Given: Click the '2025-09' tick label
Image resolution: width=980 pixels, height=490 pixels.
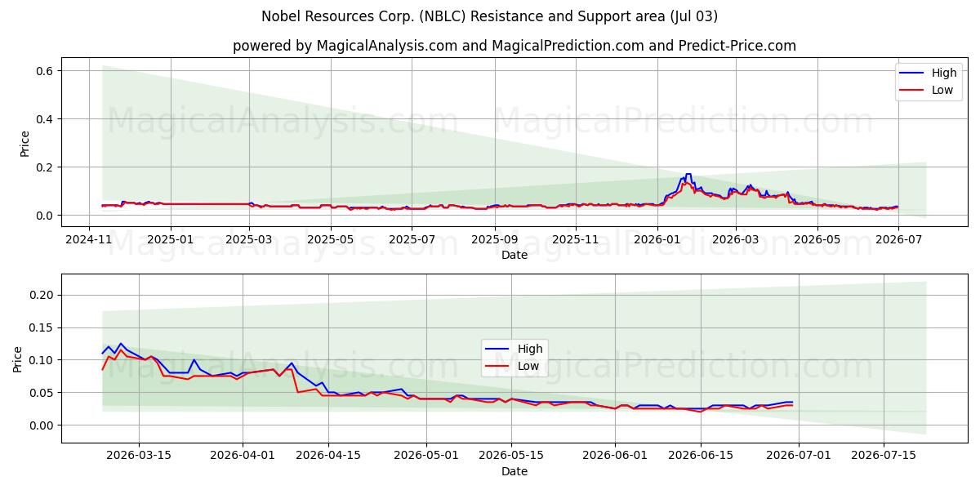Looking at the screenshot, I should [x=494, y=239].
